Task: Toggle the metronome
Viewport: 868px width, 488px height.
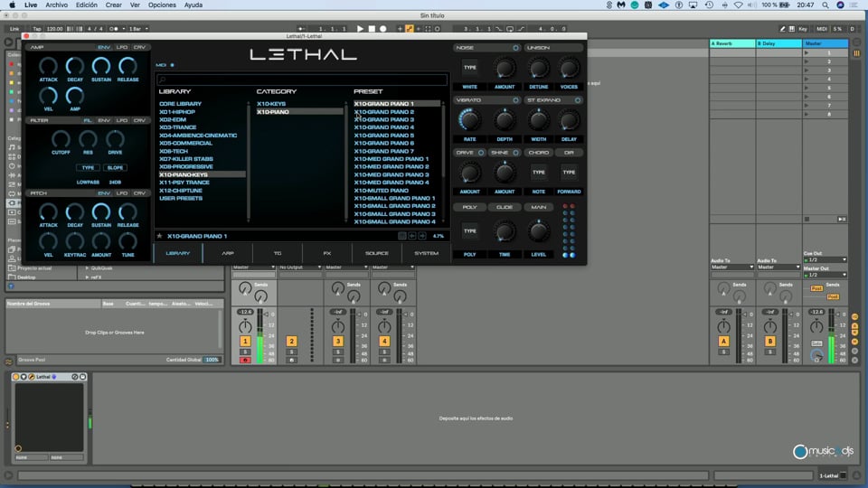Action: tap(114, 29)
